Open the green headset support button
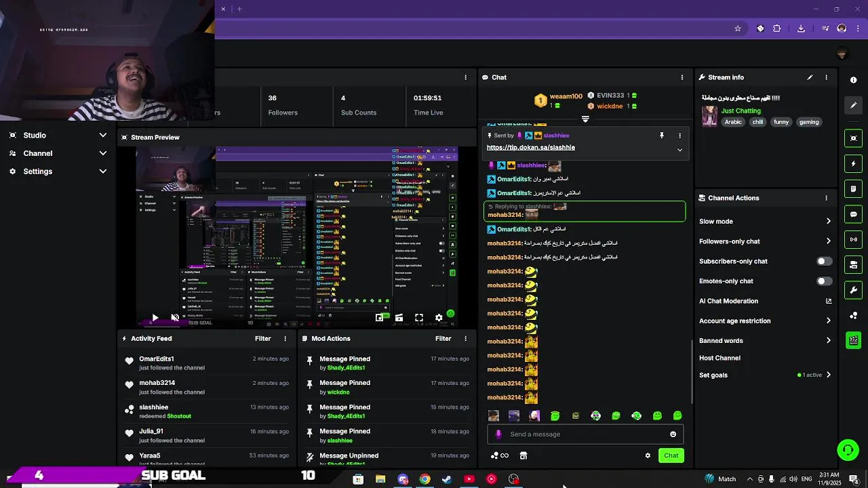The width and height of the screenshot is (868, 488). point(847,449)
